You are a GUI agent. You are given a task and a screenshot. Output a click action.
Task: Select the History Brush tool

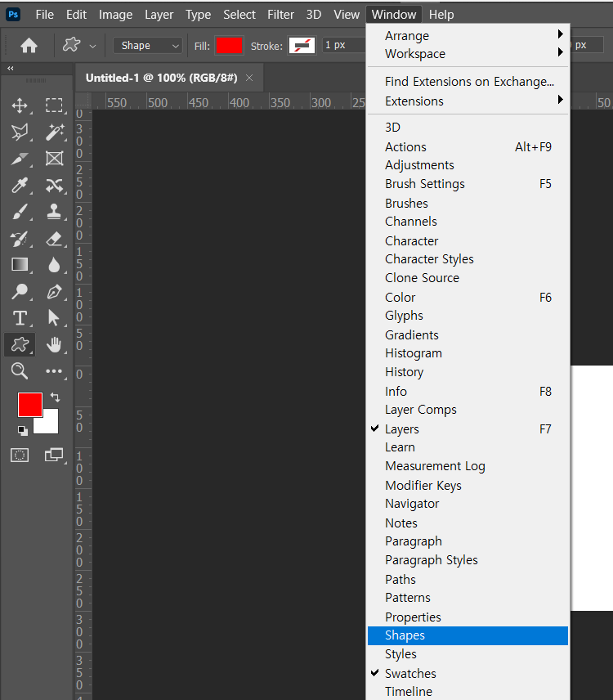[20, 239]
